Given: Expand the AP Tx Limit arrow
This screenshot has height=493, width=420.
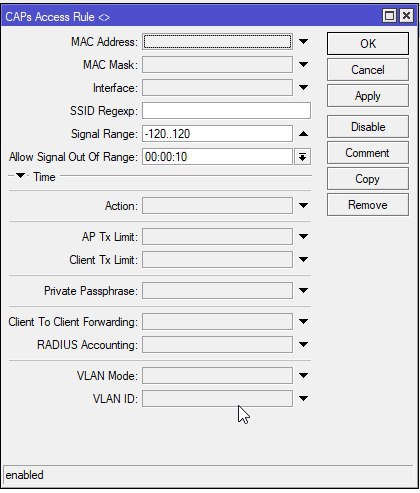Looking at the screenshot, I should click(303, 237).
